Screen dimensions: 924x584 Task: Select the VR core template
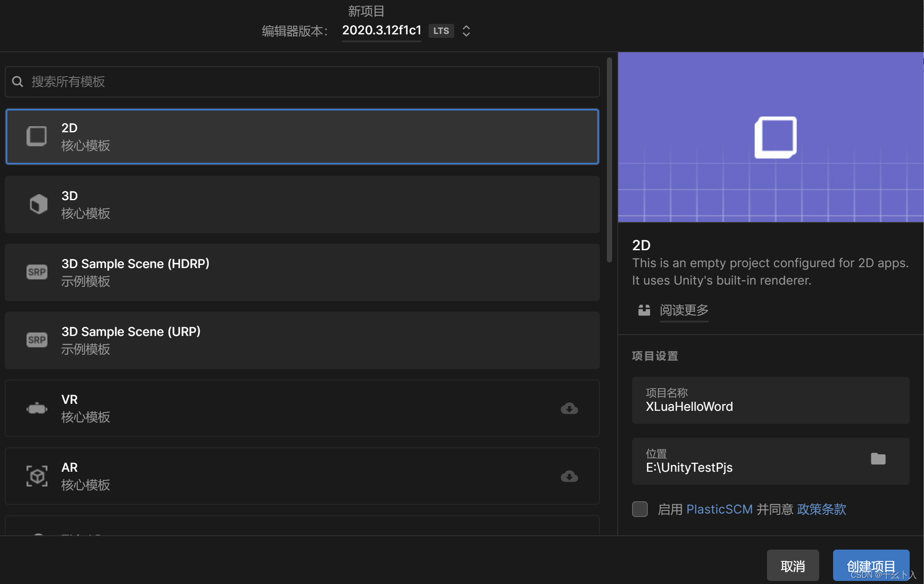[x=302, y=408]
